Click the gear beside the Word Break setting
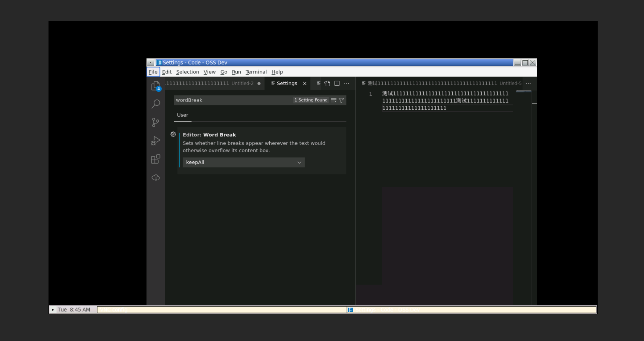Image resolution: width=644 pixels, height=341 pixels. pyautogui.click(x=173, y=134)
